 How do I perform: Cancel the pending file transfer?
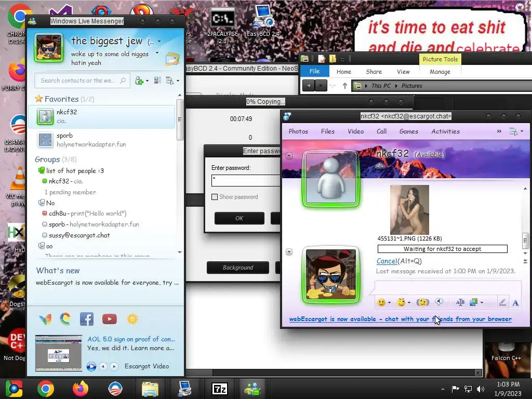click(x=387, y=261)
